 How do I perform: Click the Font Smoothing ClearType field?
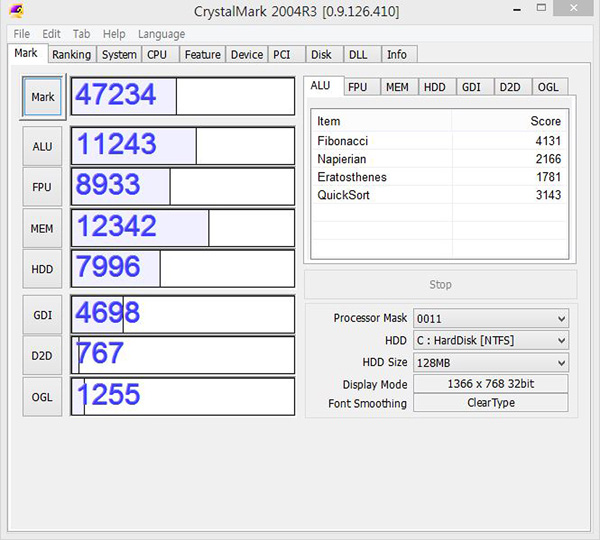tap(491, 403)
